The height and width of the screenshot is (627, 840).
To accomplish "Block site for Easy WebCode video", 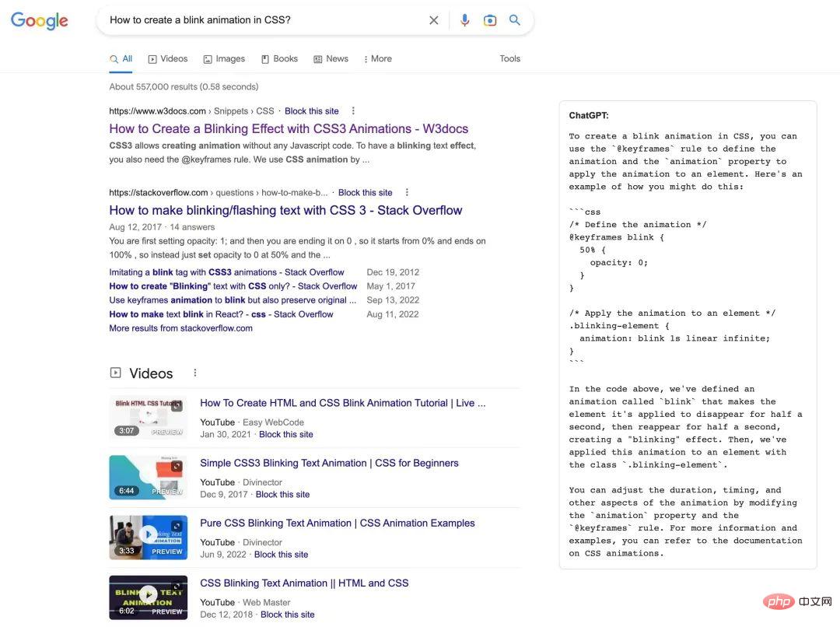I will tap(286, 435).
